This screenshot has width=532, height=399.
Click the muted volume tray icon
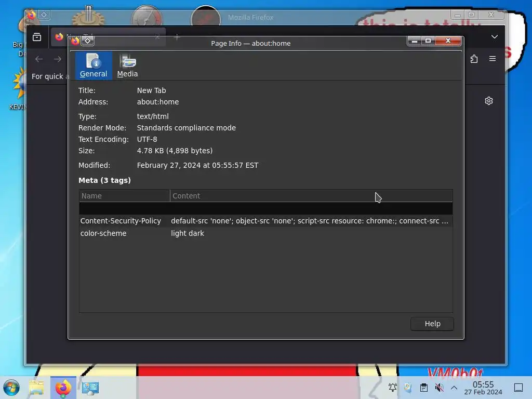(440, 387)
